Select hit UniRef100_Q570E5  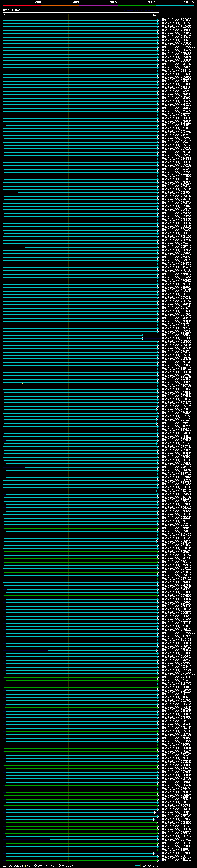177,840
